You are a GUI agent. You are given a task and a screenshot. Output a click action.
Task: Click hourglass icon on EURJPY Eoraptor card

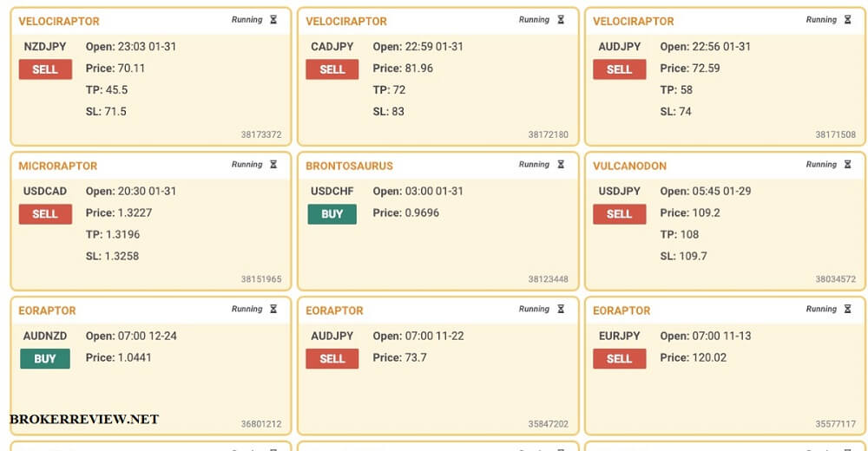point(847,310)
